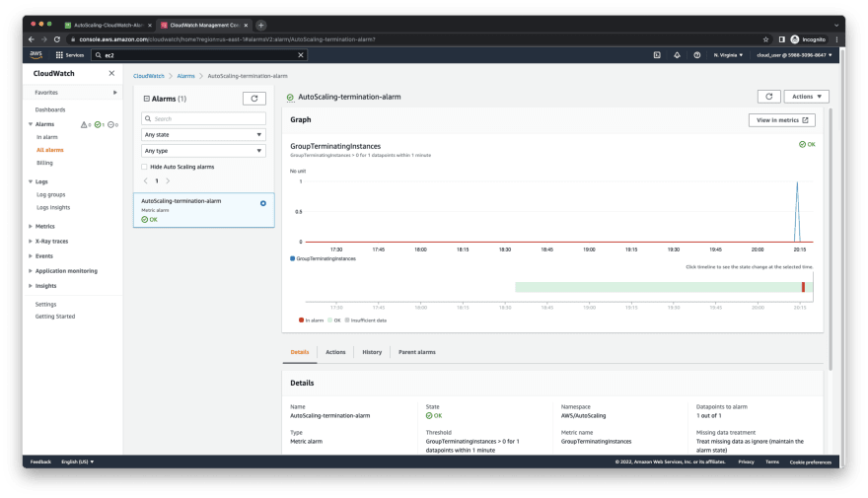Click the browser reload button

(x=57, y=39)
